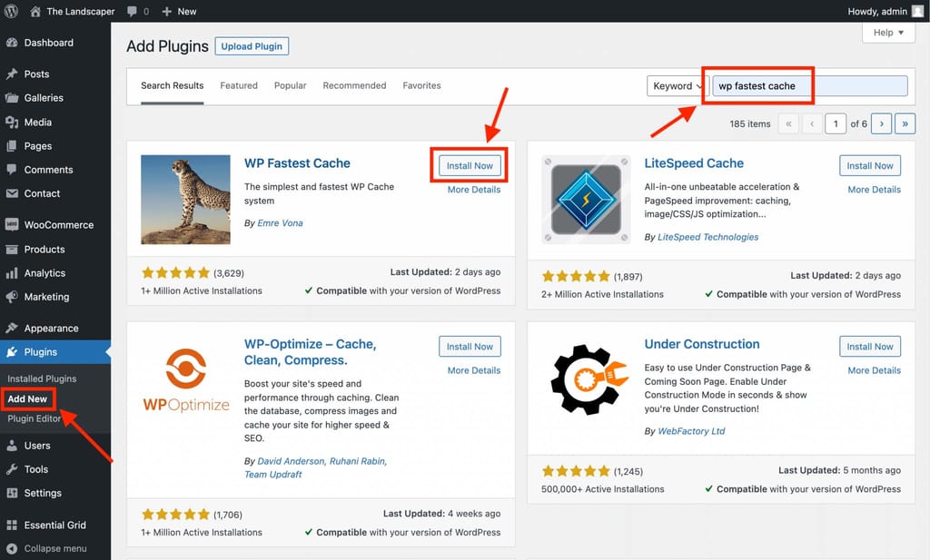Screen dimensions: 930x560
Task: Click the WooCommerce icon
Action: point(12,224)
